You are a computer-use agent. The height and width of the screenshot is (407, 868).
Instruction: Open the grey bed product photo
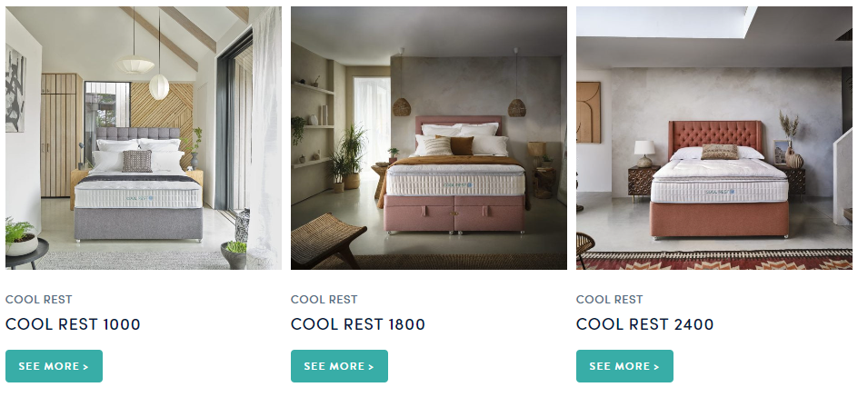(144, 138)
